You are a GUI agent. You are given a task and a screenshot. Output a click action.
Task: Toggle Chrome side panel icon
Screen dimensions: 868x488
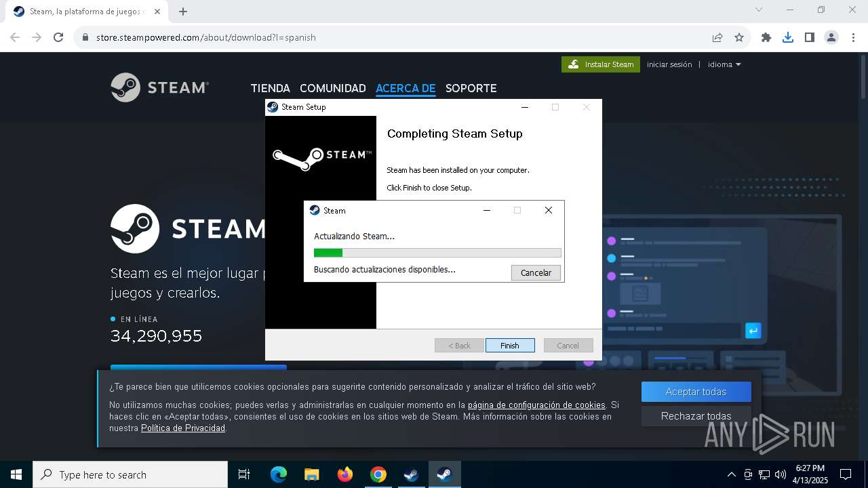pyautogui.click(x=810, y=37)
